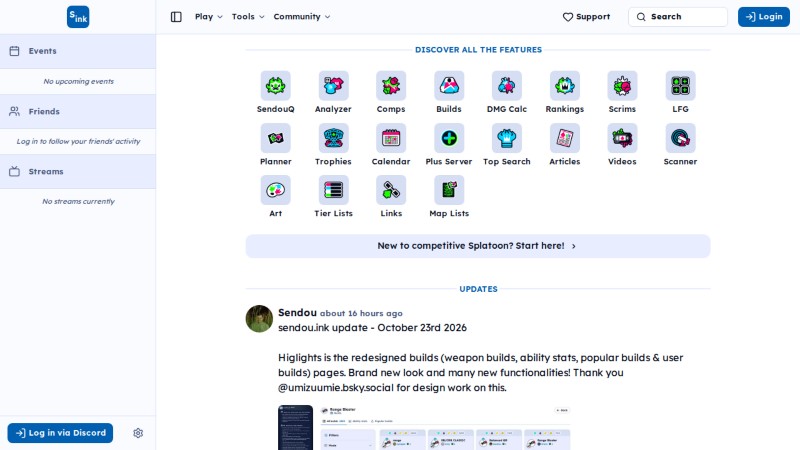This screenshot has height=450, width=800.
Task: Click 'about 16 hours ago' timestamp
Action: (361, 313)
